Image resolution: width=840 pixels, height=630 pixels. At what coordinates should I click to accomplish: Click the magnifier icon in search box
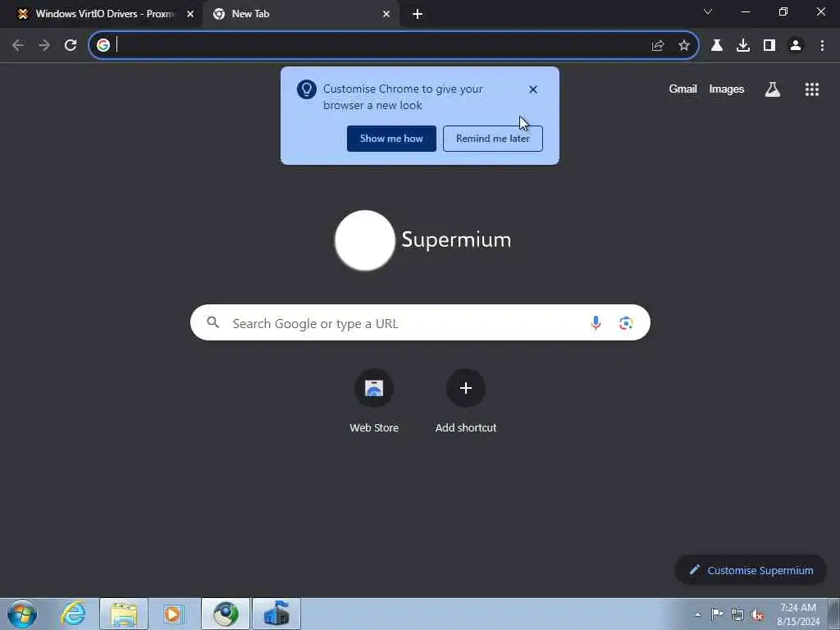(x=213, y=322)
